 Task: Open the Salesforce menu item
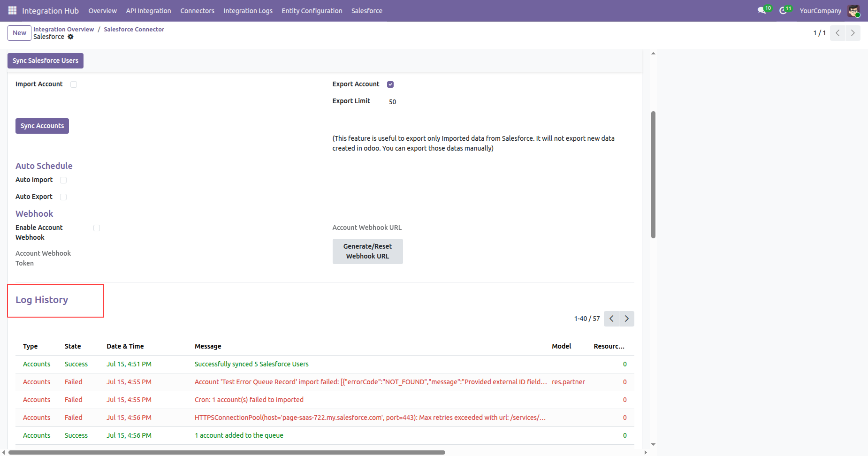(x=366, y=11)
